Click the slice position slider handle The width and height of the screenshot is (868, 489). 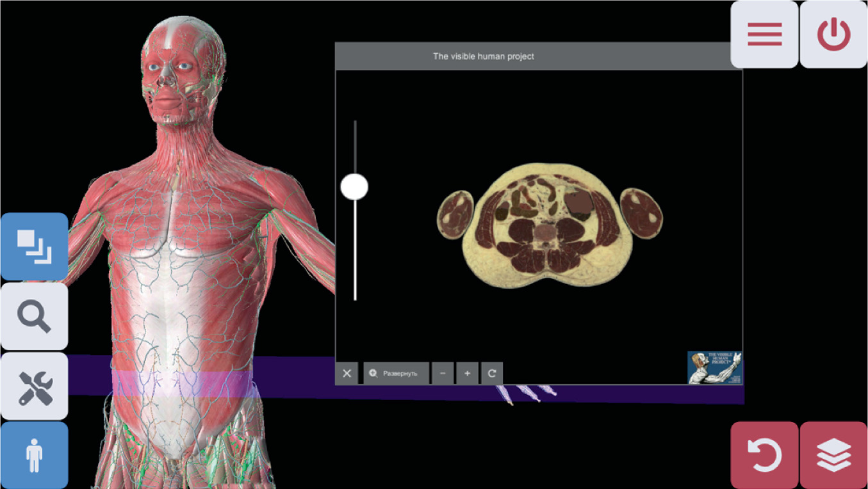point(354,187)
